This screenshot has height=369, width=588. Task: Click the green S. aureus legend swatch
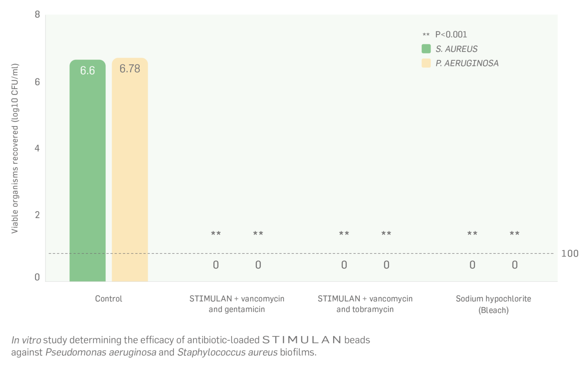pyautogui.click(x=426, y=49)
